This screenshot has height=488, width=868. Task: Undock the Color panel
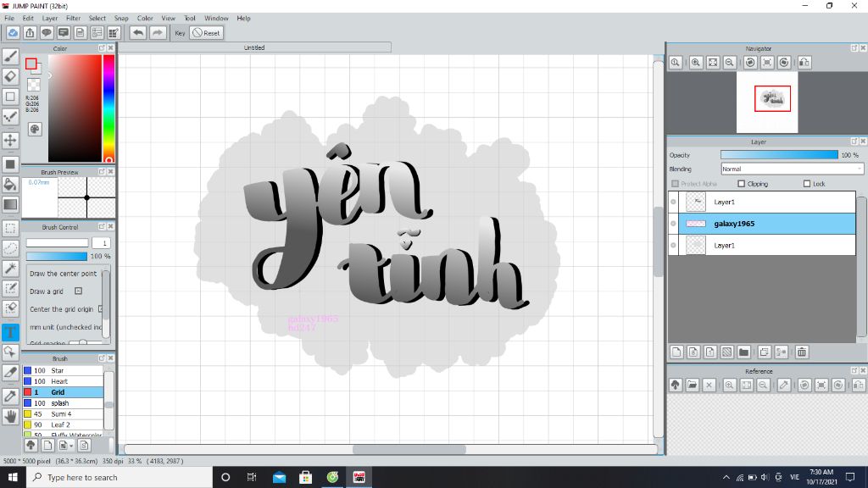pyautogui.click(x=102, y=48)
